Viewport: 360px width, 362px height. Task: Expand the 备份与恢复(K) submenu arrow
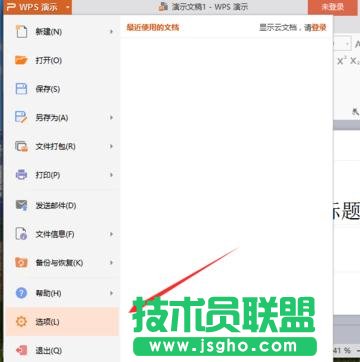click(111, 263)
